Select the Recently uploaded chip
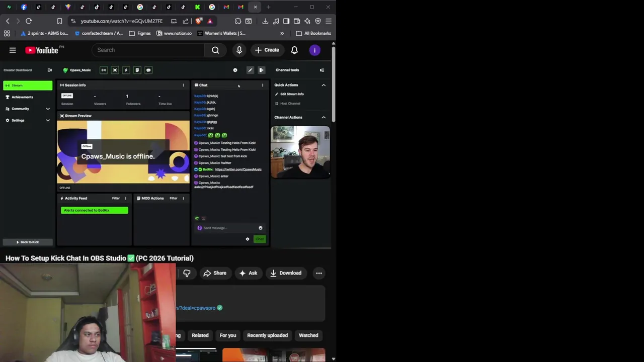 pos(267,335)
